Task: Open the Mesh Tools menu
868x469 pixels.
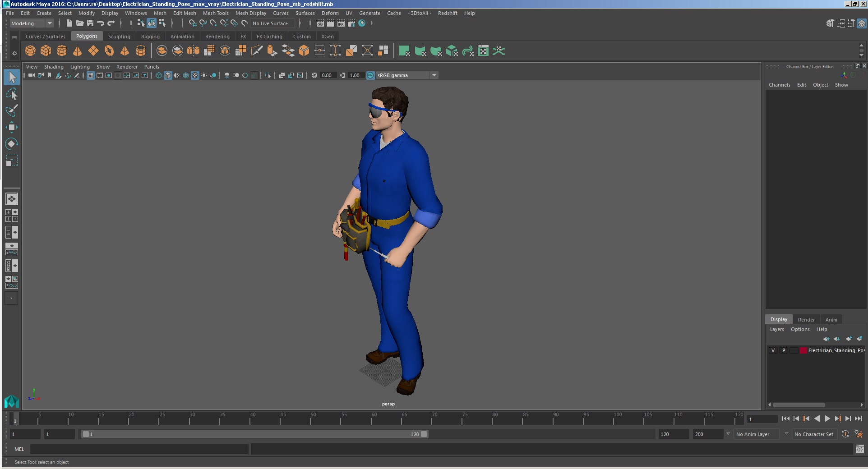Action: click(216, 13)
